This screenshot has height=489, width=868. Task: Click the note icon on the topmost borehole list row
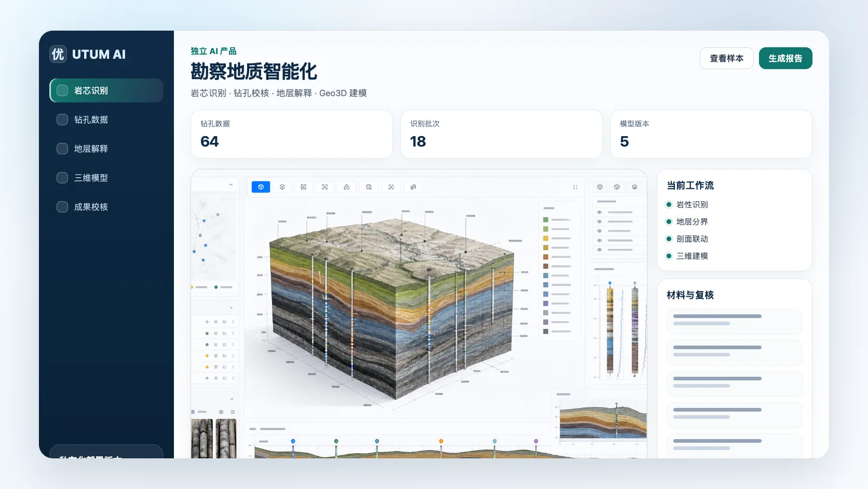[x=216, y=322]
